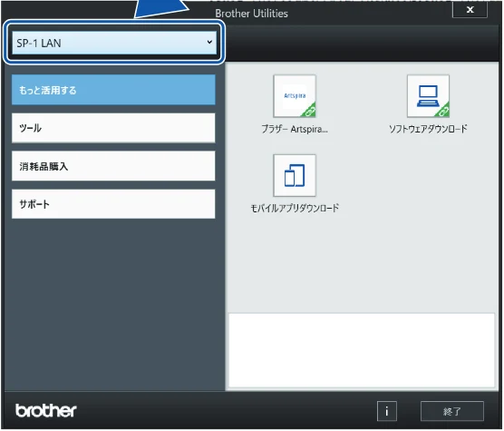
Task: Go to the サポート category
Action: coord(113,204)
